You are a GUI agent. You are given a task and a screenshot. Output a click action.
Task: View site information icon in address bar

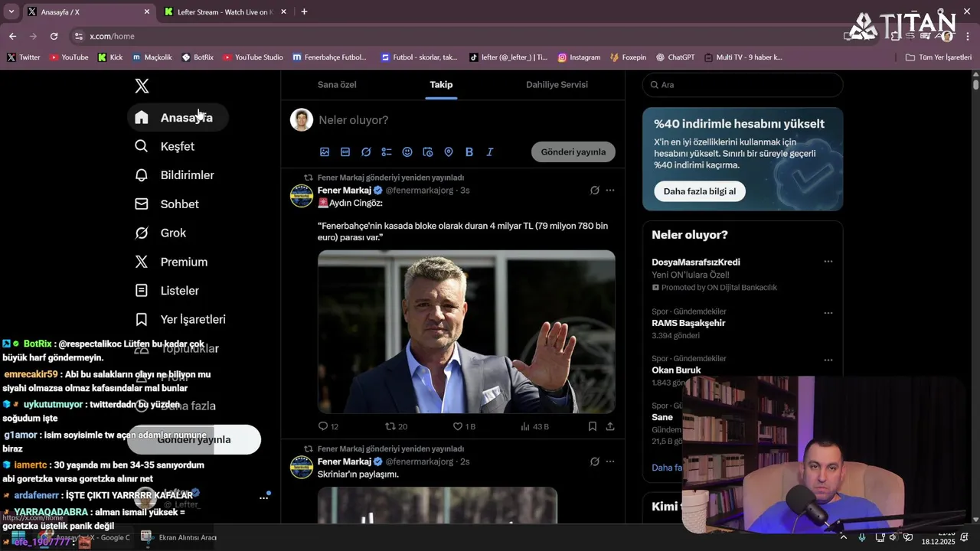[78, 36]
